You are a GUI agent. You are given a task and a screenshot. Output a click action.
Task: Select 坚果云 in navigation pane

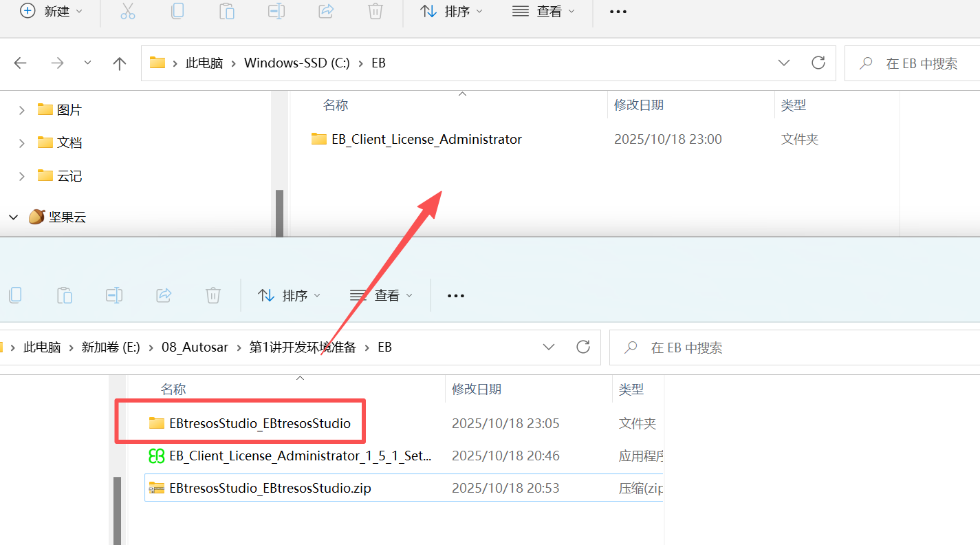click(x=58, y=217)
